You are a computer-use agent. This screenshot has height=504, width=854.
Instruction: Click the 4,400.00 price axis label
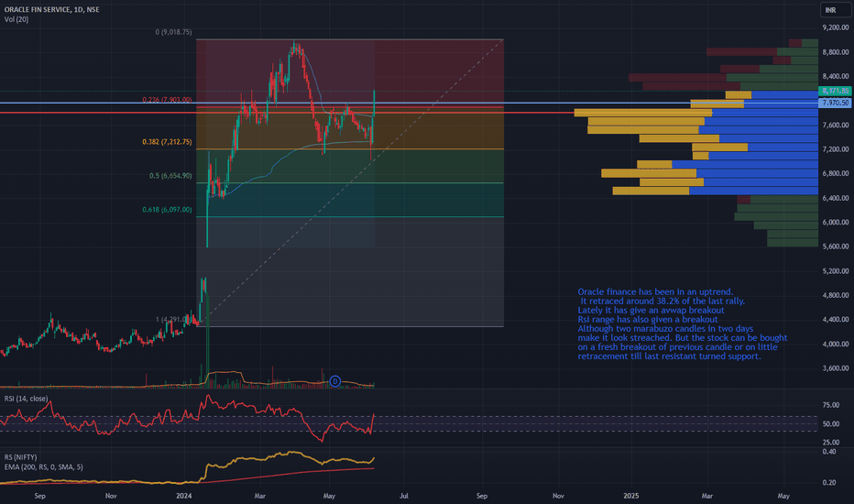836,320
